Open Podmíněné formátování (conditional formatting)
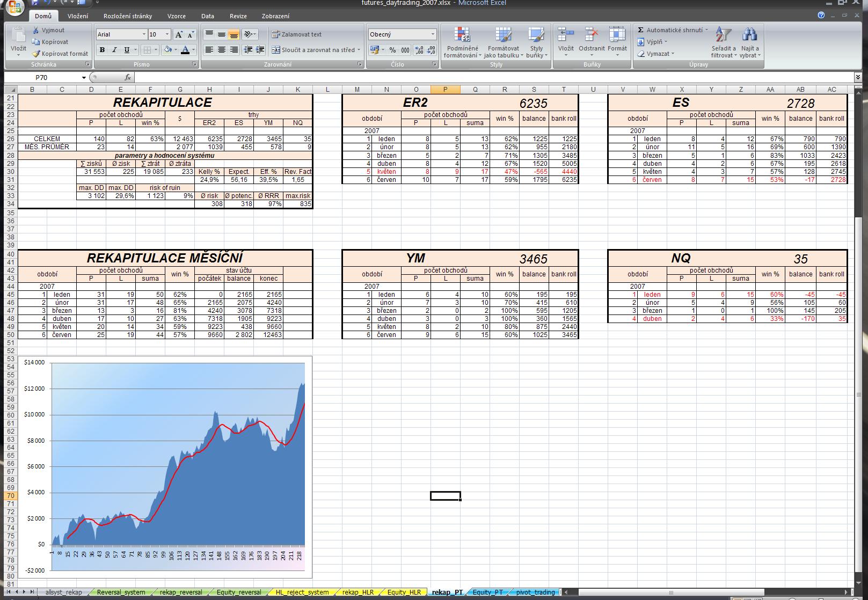The image size is (868, 600). (462, 43)
